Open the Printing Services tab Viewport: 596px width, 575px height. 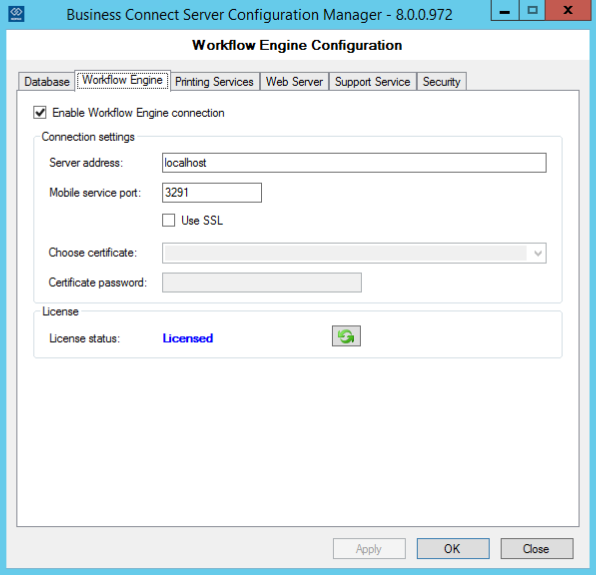coord(214,82)
